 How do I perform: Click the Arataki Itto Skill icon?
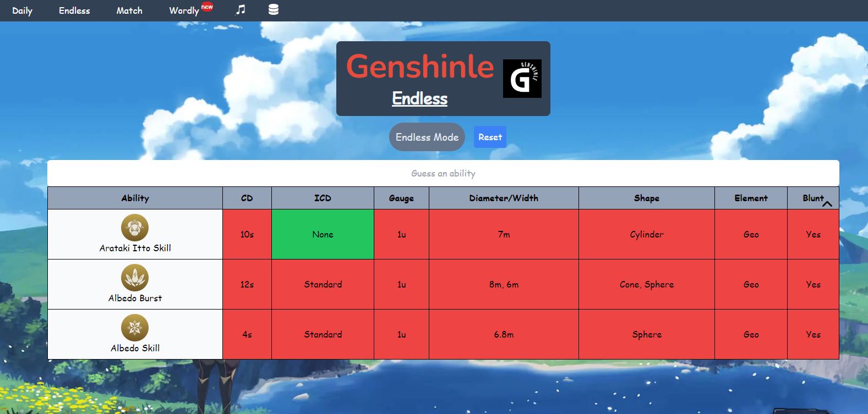click(135, 228)
